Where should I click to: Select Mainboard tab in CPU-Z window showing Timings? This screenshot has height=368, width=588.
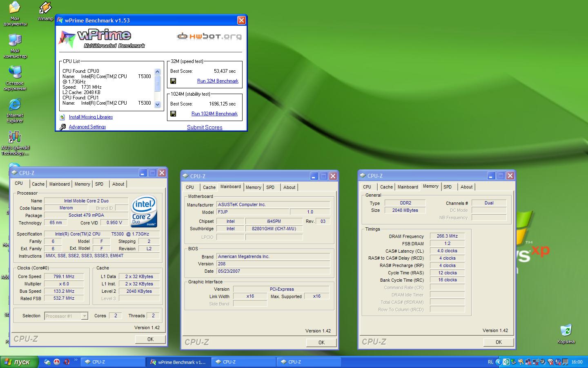408,187
